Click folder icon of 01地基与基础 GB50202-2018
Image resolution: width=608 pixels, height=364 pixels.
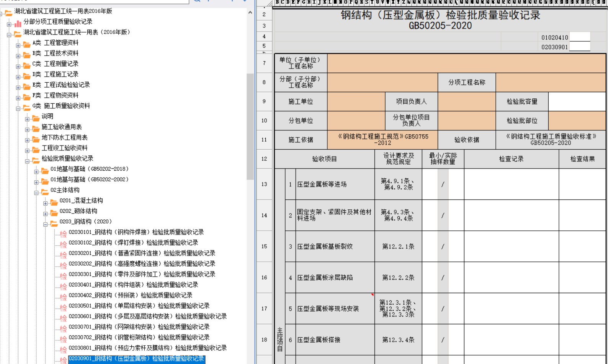[x=45, y=171]
